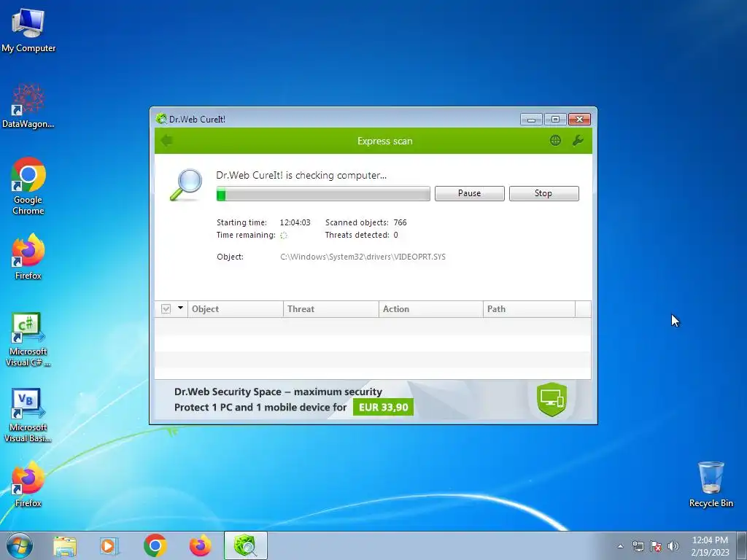Open the Microsoft Visual C# shortcut
Viewport: 747px width, 560px height.
pyautogui.click(x=28, y=340)
